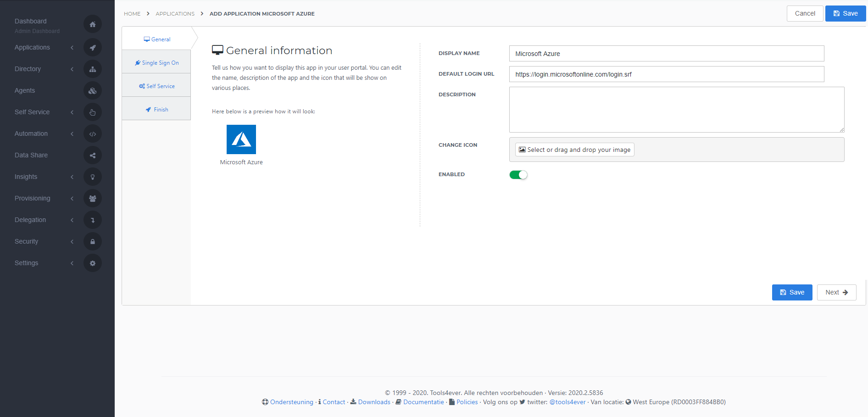Click the Next button
Image resolution: width=868 pixels, height=417 pixels.
pyautogui.click(x=836, y=292)
